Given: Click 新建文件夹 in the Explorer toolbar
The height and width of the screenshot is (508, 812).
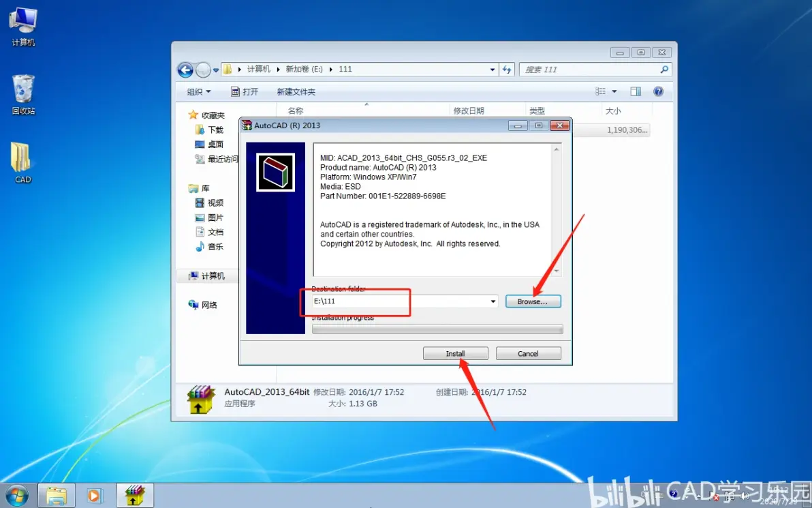Looking at the screenshot, I should coord(296,92).
